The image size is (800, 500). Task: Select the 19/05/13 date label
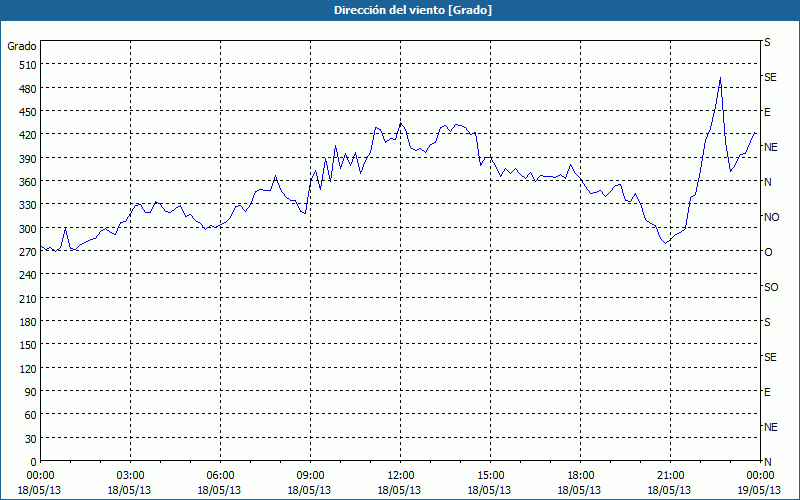(x=760, y=490)
